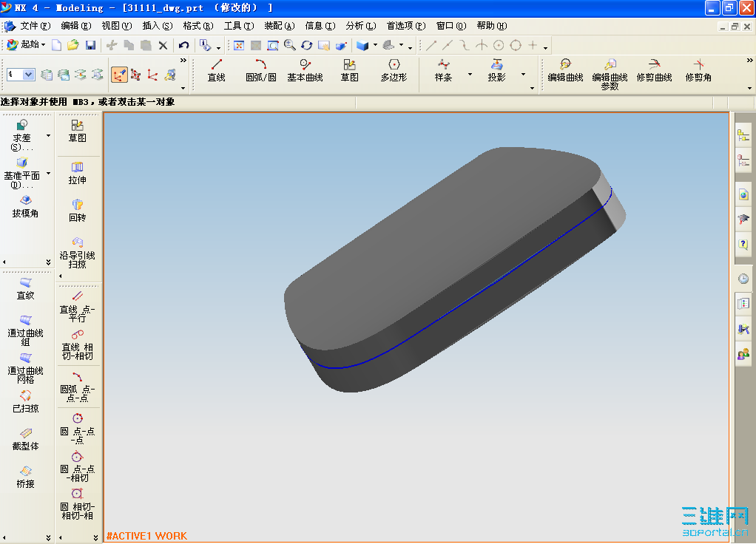Viewport: 756px width, 544px height.
Task: Select the 圆弧/圆 arc tool
Action: (261, 70)
